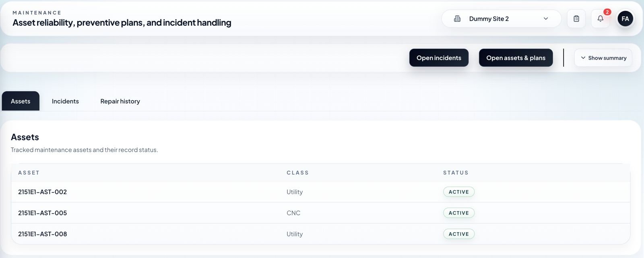Click the CLASS column header
The height and width of the screenshot is (258, 644).
pyautogui.click(x=297, y=173)
